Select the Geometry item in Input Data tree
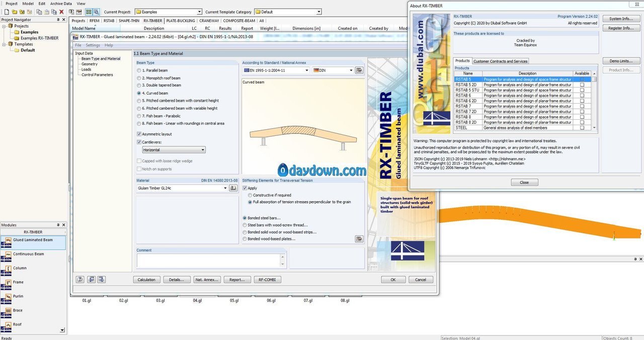Viewport: 644px width, 340px height. (90, 64)
